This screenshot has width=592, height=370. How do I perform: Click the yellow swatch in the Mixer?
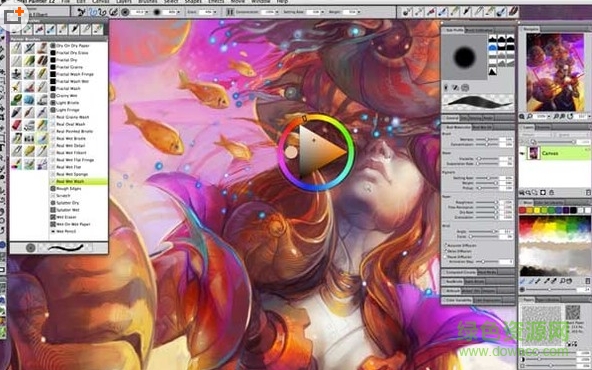tap(536, 210)
